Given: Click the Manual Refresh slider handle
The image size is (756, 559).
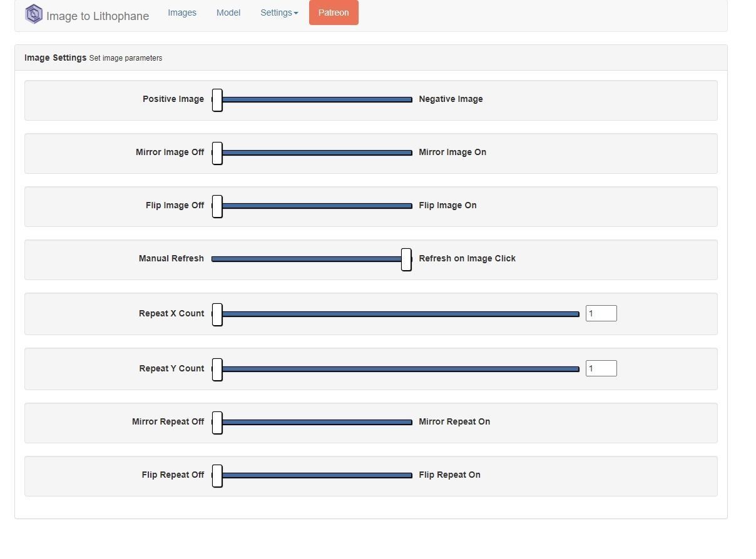Looking at the screenshot, I should pos(406,259).
